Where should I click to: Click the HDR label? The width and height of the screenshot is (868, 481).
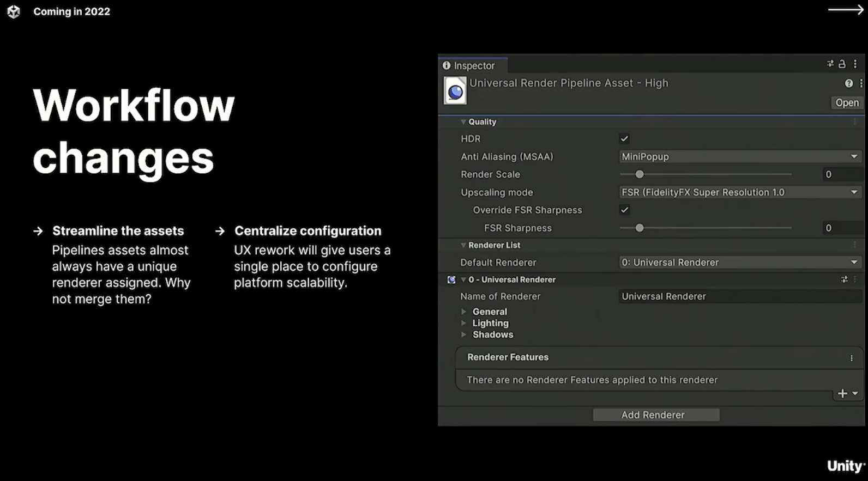[471, 139]
